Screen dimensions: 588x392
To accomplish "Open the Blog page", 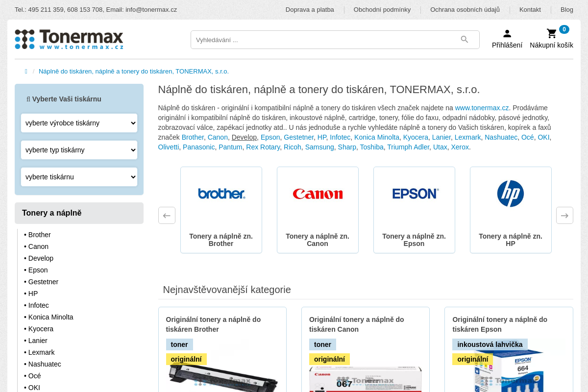I will coord(567,10).
